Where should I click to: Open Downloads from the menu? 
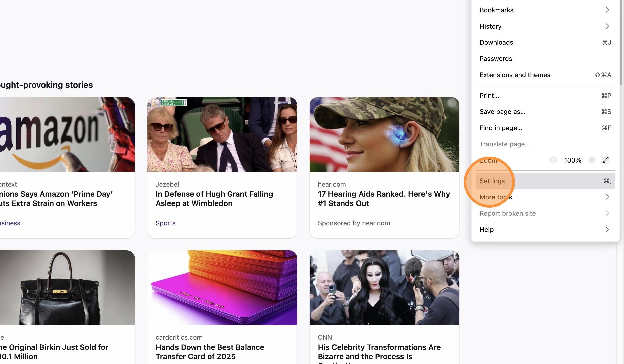(x=545, y=42)
